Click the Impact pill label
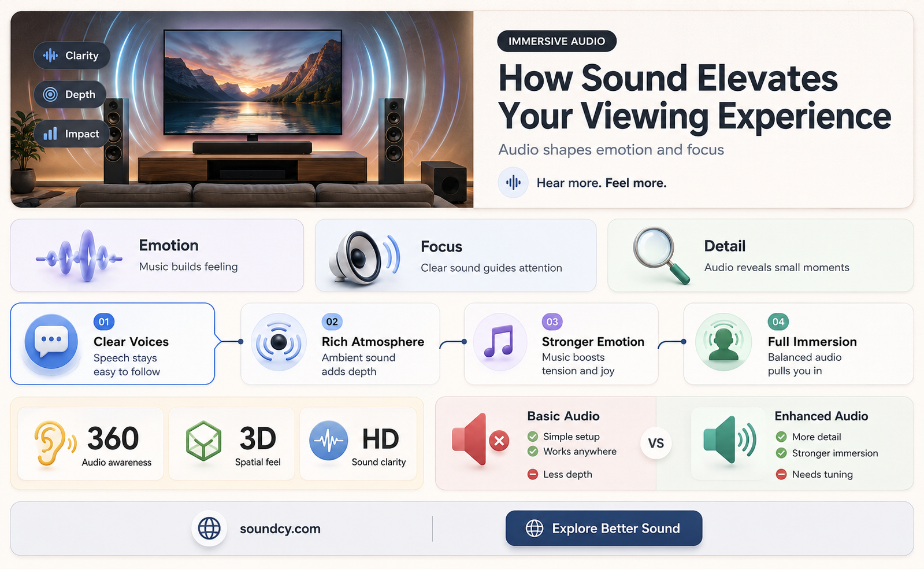Image resolution: width=924 pixels, height=569 pixels. click(x=72, y=134)
